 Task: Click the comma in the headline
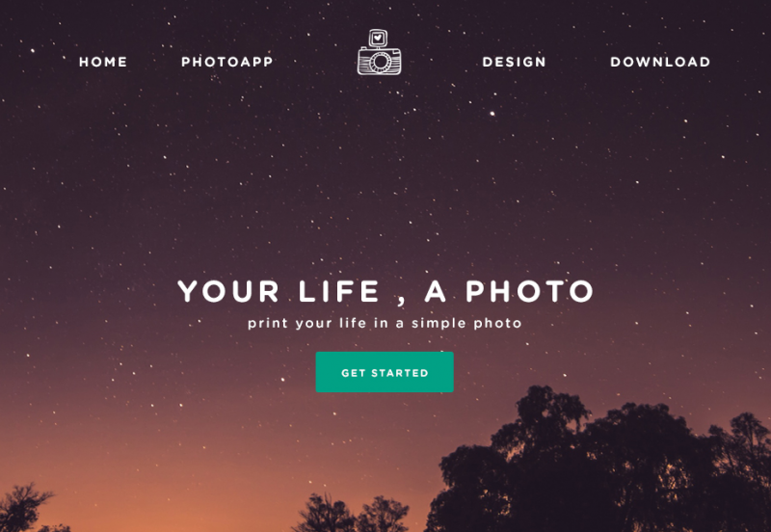click(401, 301)
